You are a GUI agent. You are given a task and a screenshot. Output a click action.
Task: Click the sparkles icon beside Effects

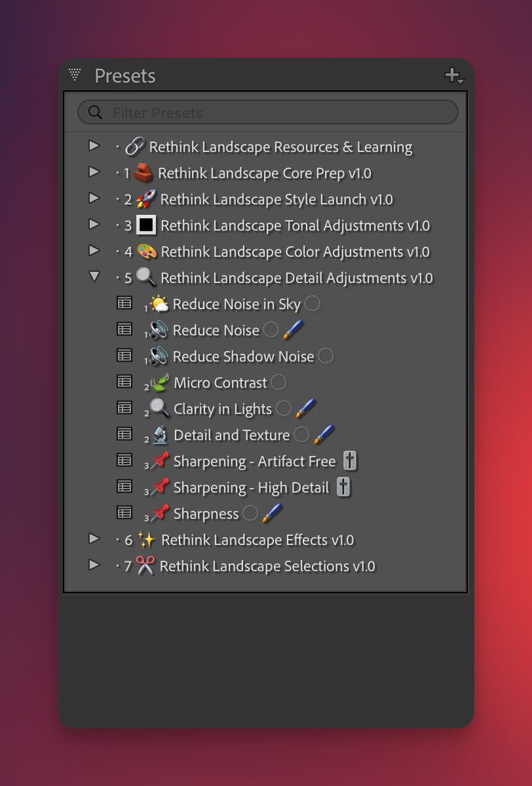(147, 540)
